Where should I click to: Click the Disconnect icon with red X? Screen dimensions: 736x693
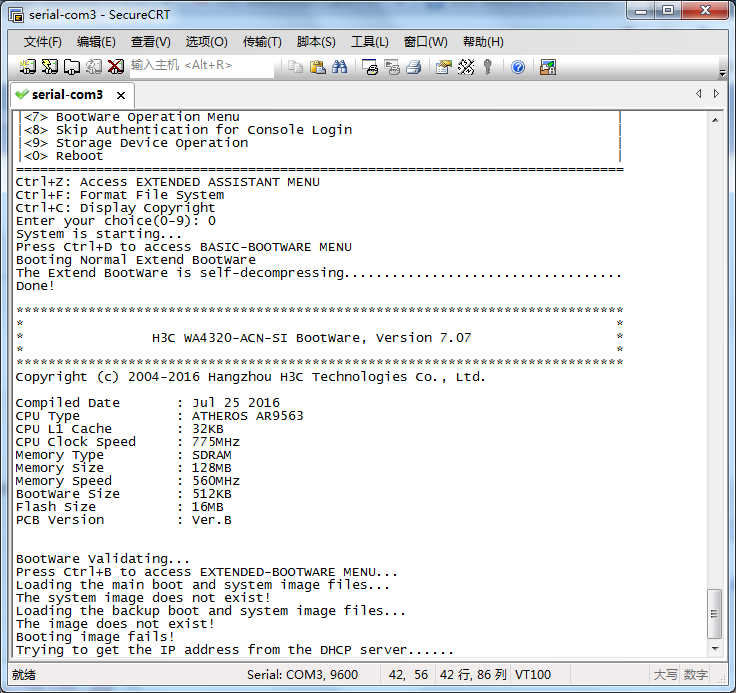pos(115,67)
